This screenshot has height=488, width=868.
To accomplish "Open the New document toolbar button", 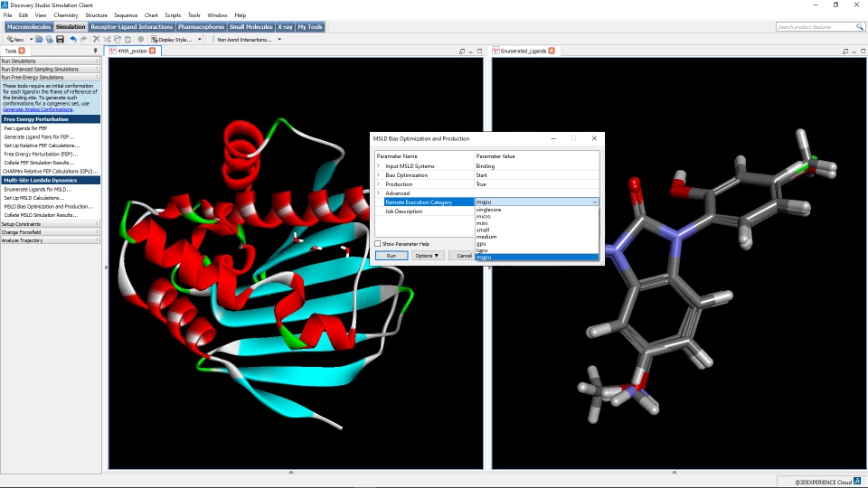I will 15,39.
